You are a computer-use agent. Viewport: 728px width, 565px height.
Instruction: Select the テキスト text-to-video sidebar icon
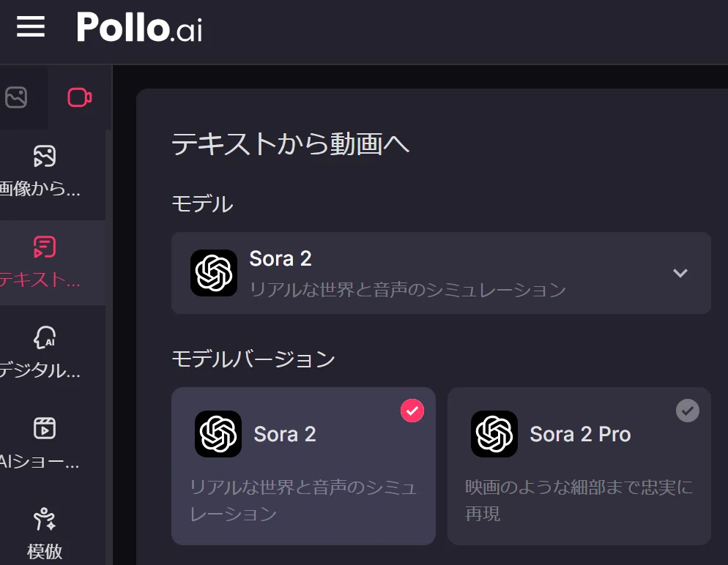click(45, 247)
